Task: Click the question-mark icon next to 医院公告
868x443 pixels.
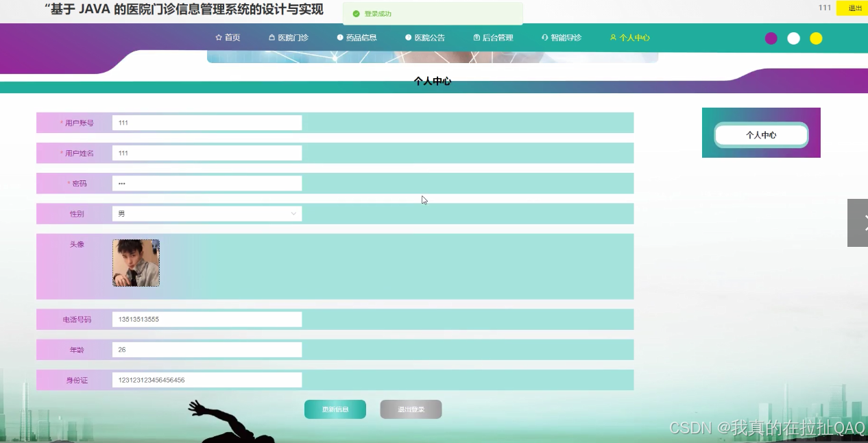Action: coord(408,38)
